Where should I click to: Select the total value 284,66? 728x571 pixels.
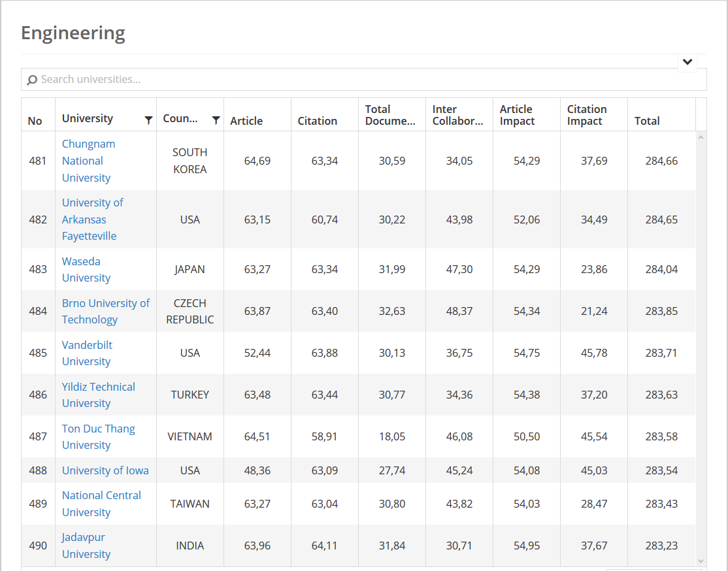(x=661, y=161)
